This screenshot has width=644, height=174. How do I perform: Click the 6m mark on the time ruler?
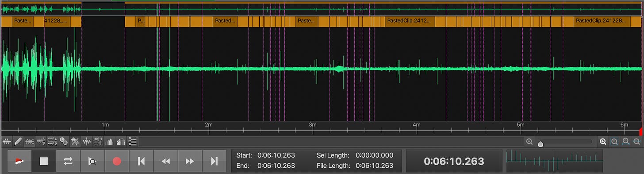pyautogui.click(x=624, y=125)
